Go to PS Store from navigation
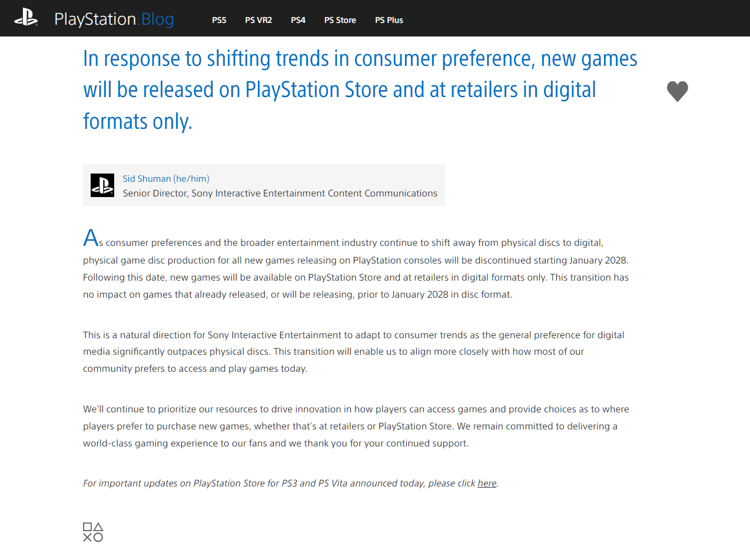This screenshot has width=750, height=560. pos(340,20)
